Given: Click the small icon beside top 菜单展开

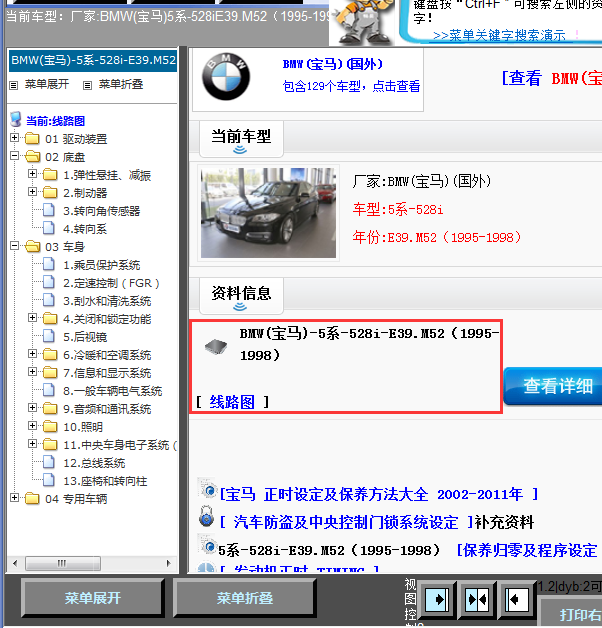Looking at the screenshot, I should click(x=14, y=85).
